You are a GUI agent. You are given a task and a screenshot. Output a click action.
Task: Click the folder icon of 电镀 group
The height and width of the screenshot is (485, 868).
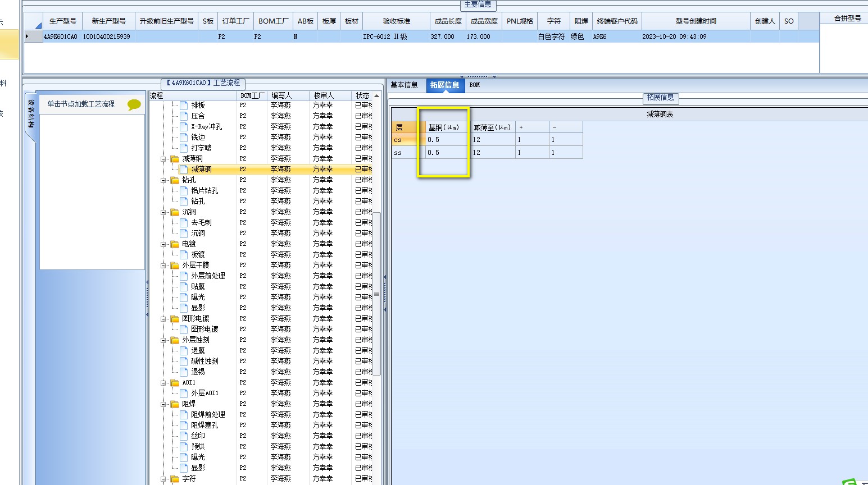(x=175, y=244)
